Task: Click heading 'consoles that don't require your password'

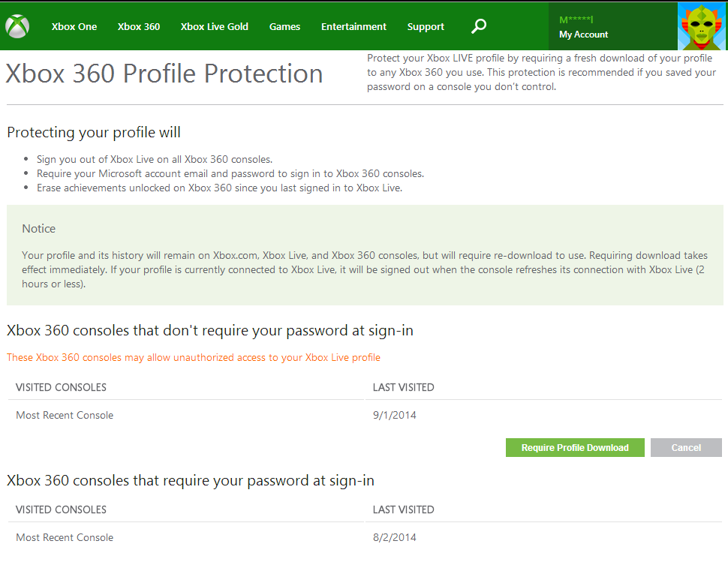Action: click(210, 330)
